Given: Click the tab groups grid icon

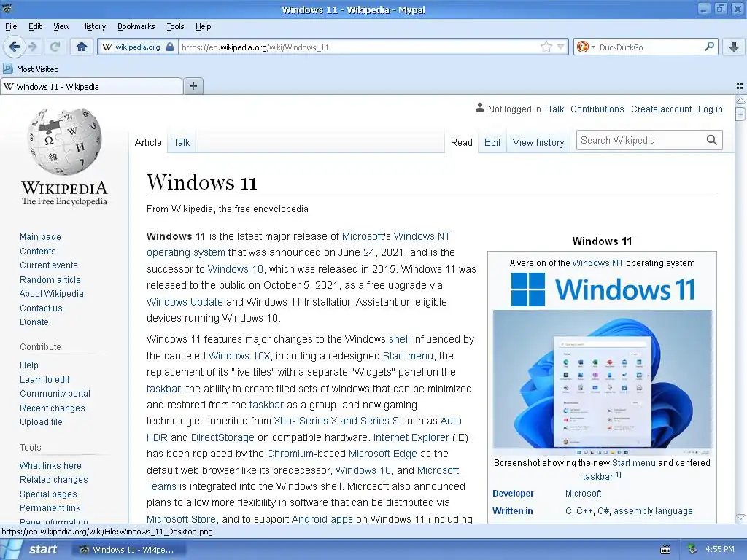Looking at the screenshot, I should tap(740, 86).
